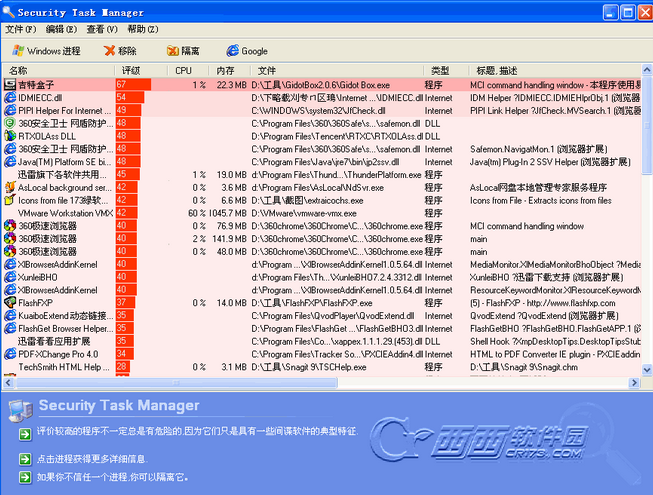Viewport: 653px width, 495px height.
Task: Open the 查看(V) menu
Action: point(102,29)
